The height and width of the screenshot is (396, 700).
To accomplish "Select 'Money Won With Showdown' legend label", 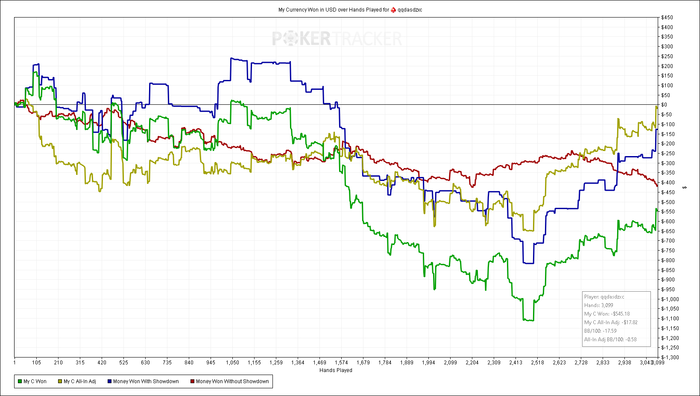I will tap(146, 382).
